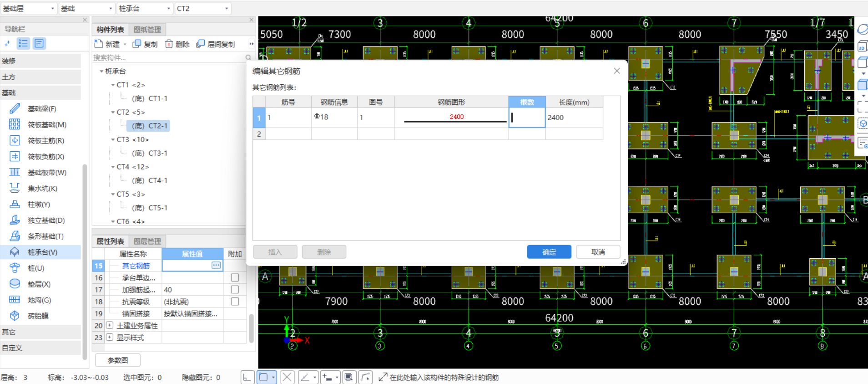
Task: Select 砖胎膜 icon
Action: click(15, 316)
